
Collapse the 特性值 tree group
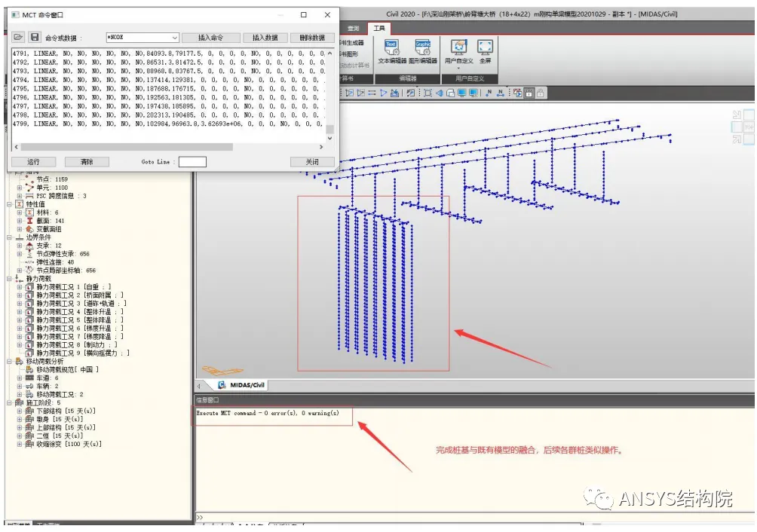tap(9, 204)
